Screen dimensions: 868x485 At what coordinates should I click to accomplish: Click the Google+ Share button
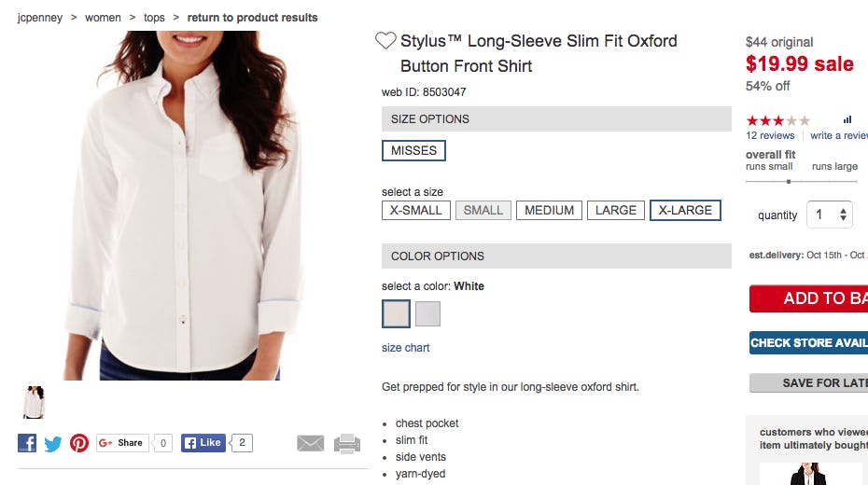coord(122,443)
